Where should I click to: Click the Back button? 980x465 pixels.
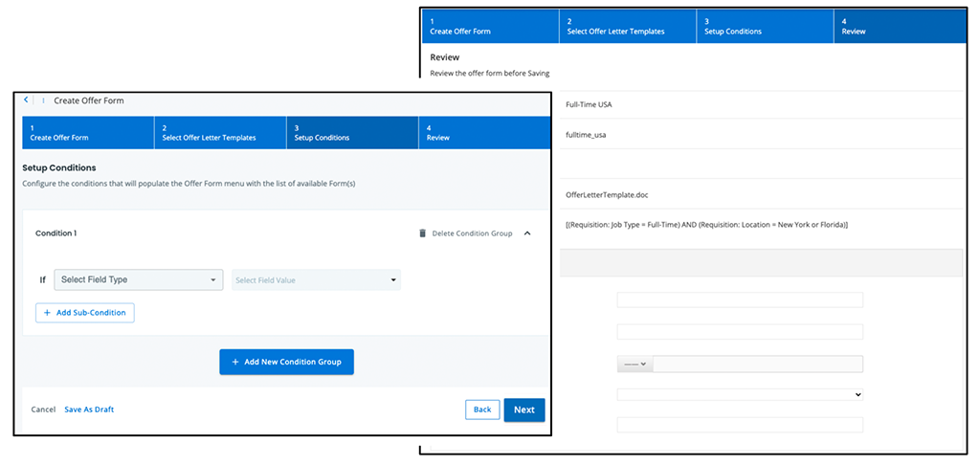pyautogui.click(x=482, y=410)
